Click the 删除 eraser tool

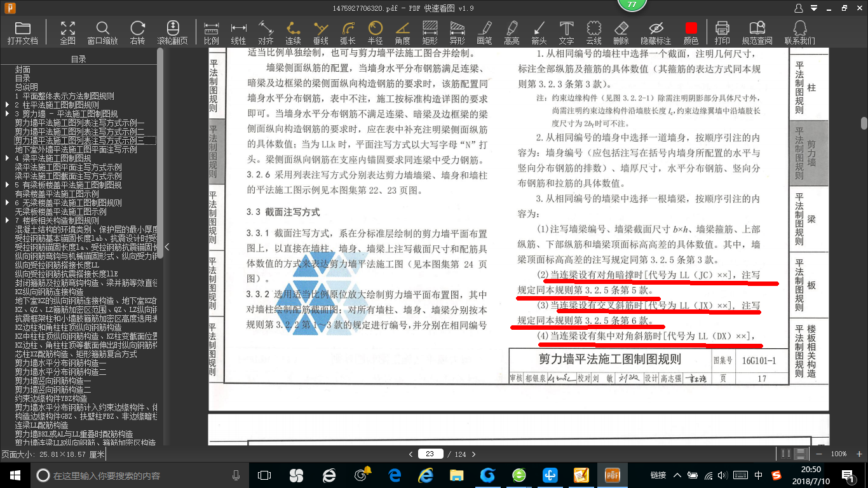[x=621, y=32]
